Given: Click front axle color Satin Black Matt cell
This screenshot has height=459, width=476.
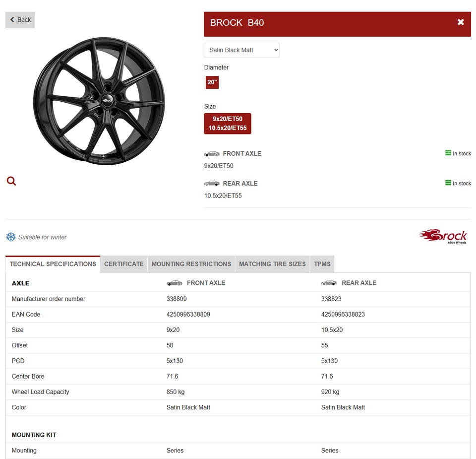Looking at the screenshot, I should [188, 407].
